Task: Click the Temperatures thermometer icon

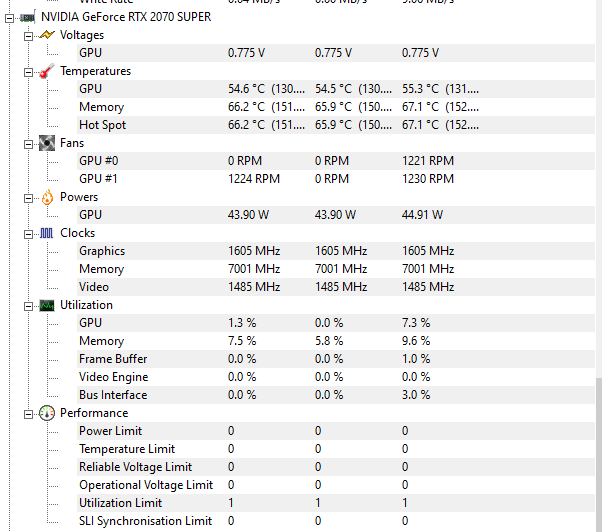Action: [47, 71]
